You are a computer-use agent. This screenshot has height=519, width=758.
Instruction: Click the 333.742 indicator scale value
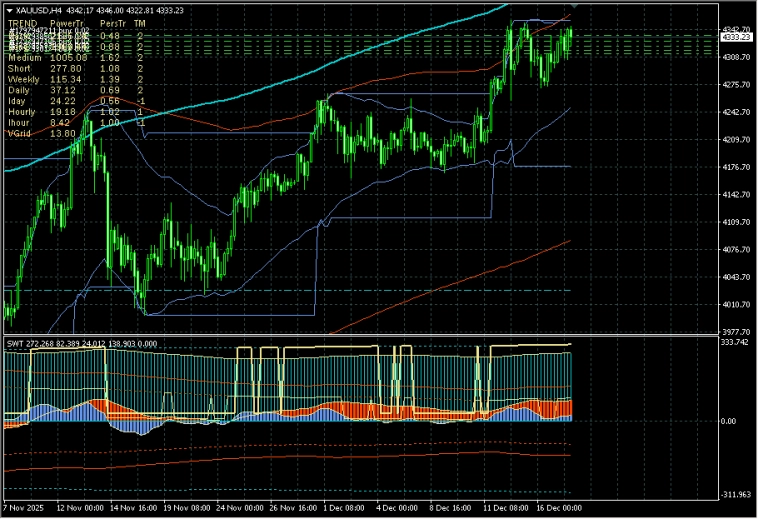click(x=735, y=342)
